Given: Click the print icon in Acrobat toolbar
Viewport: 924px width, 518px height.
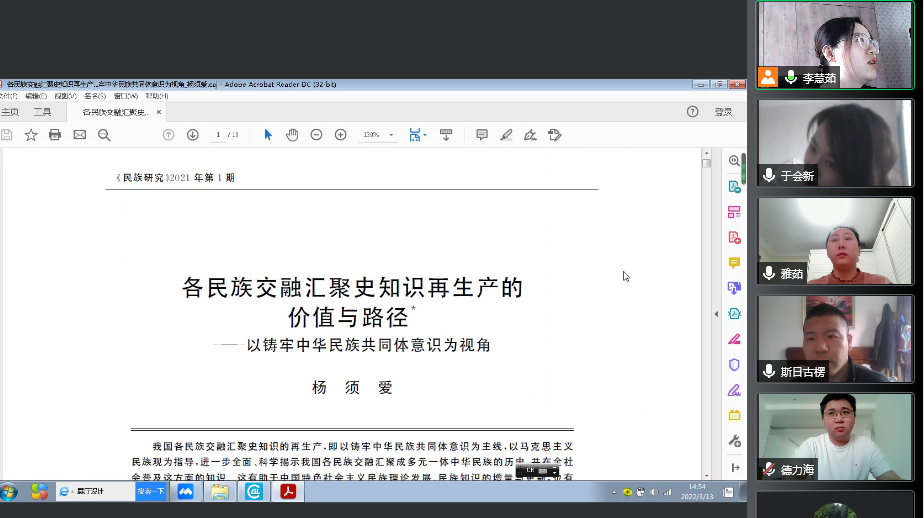Looking at the screenshot, I should 55,135.
